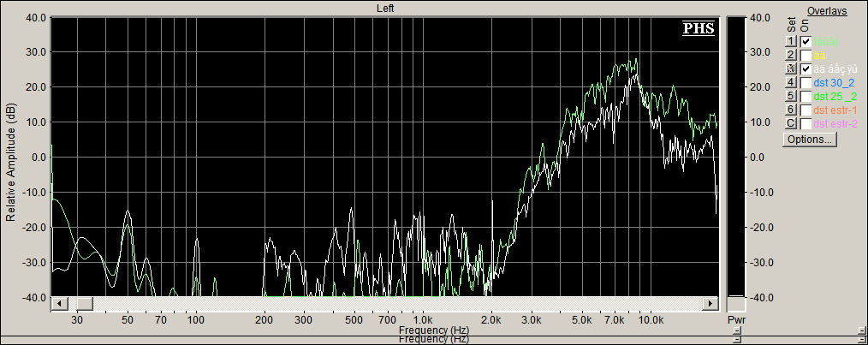Screen dimensions: 868x345
Task: Click the 10.0k frequency tick label
Action: coord(651,320)
